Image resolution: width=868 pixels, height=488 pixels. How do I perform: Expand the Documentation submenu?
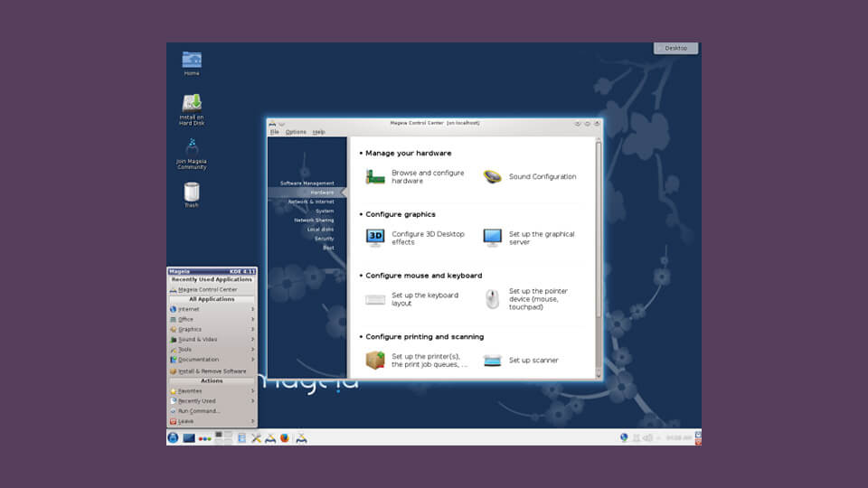click(212, 359)
